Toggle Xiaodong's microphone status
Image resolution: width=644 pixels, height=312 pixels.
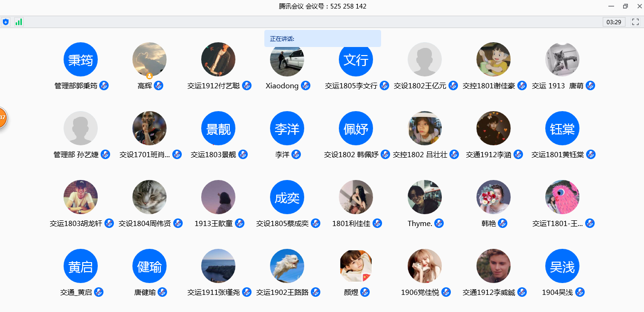point(306,85)
